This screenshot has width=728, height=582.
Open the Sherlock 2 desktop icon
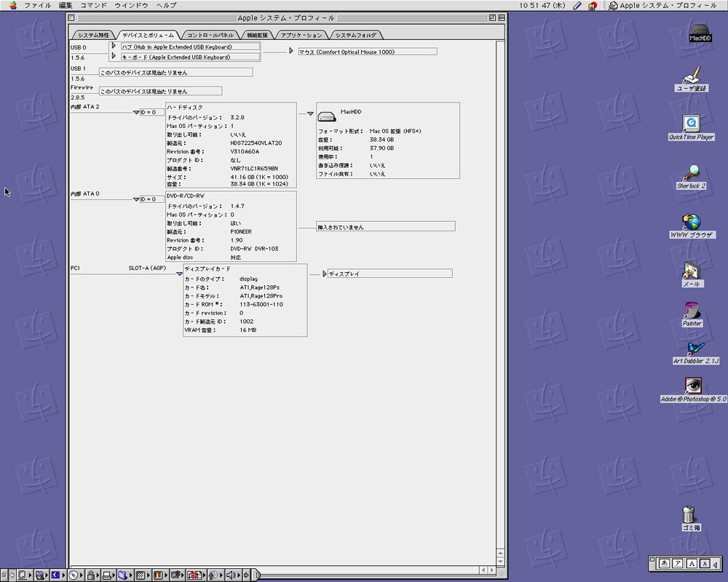tap(692, 176)
